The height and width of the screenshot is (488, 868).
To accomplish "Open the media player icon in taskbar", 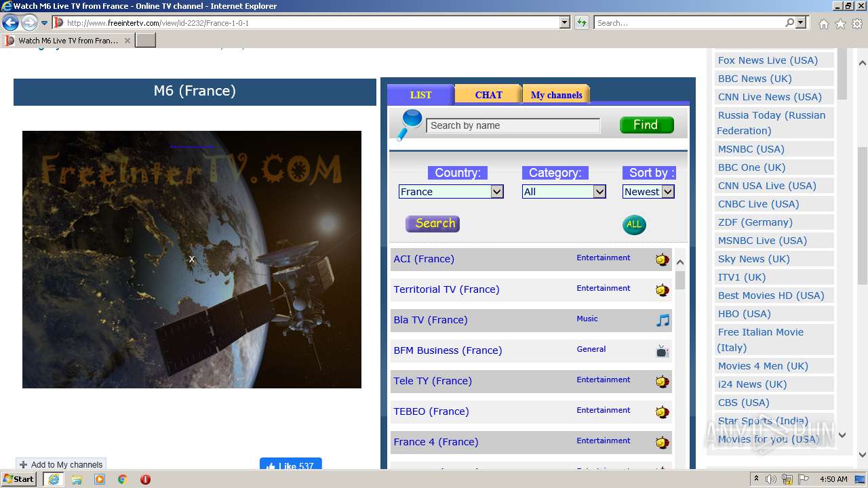I will pos(100,479).
